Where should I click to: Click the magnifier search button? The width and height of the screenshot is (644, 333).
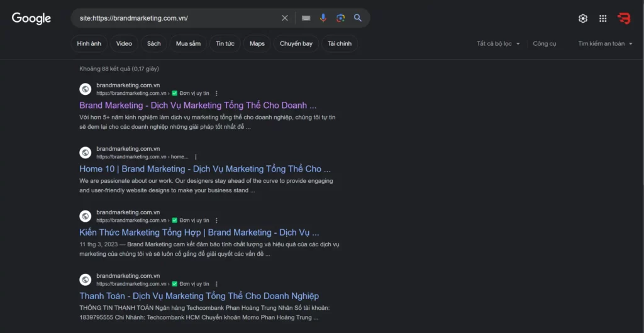[x=358, y=18]
